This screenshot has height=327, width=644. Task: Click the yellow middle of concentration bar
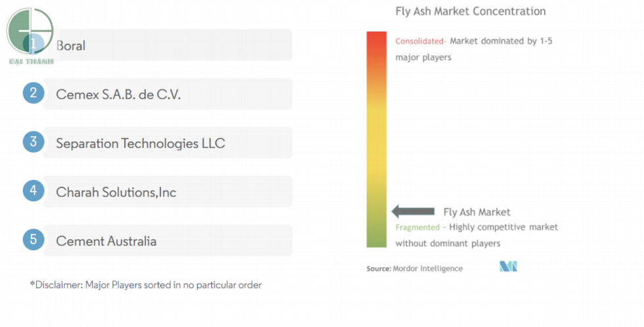tap(377, 138)
